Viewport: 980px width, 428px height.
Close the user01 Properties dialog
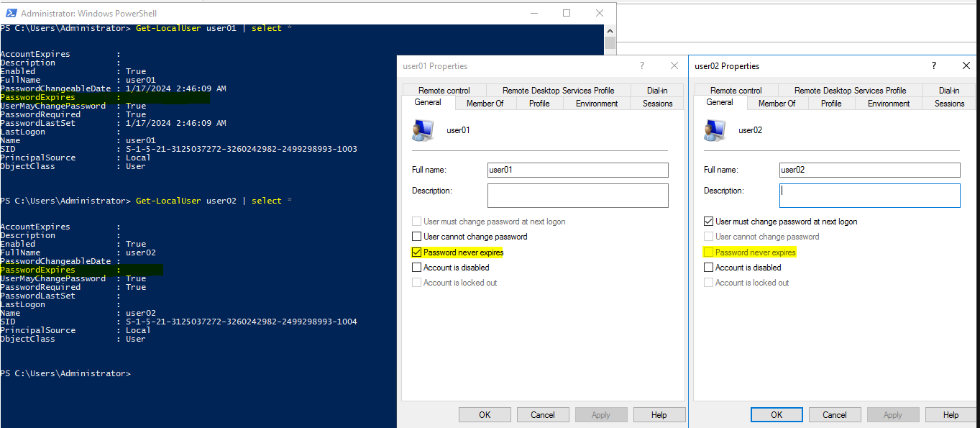(x=674, y=65)
